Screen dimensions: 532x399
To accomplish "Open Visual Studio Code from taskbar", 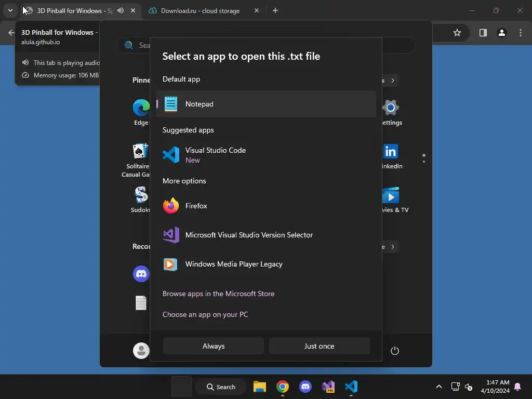I will point(351,387).
